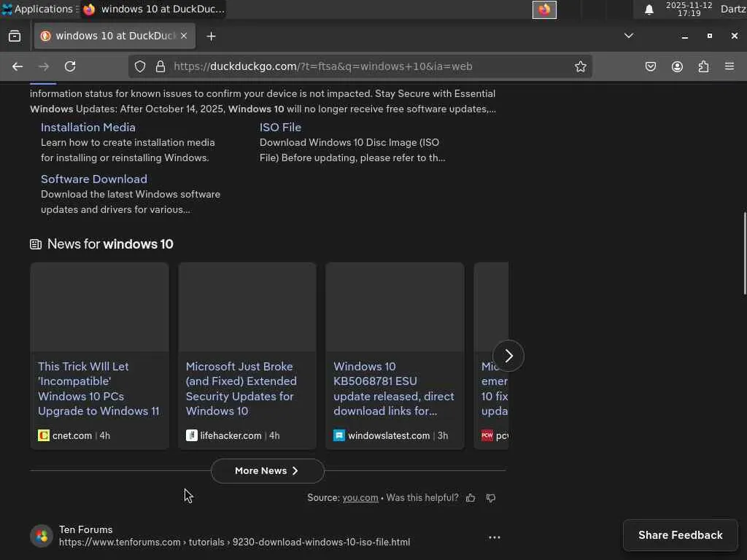This screenshot has height=560, width=747.
Task: Click the cnet.com favicon
Action: coord(43,436)
